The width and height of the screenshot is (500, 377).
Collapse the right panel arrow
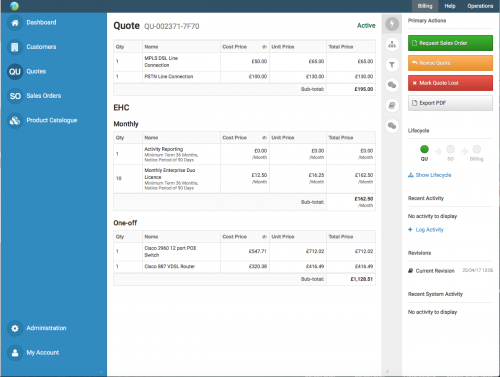point(387,371)
